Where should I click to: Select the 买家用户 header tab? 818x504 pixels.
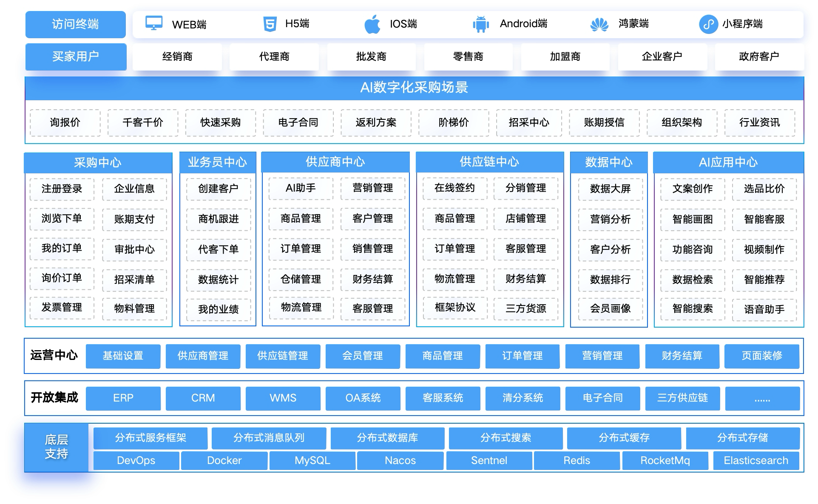click(x=76, y=57)
